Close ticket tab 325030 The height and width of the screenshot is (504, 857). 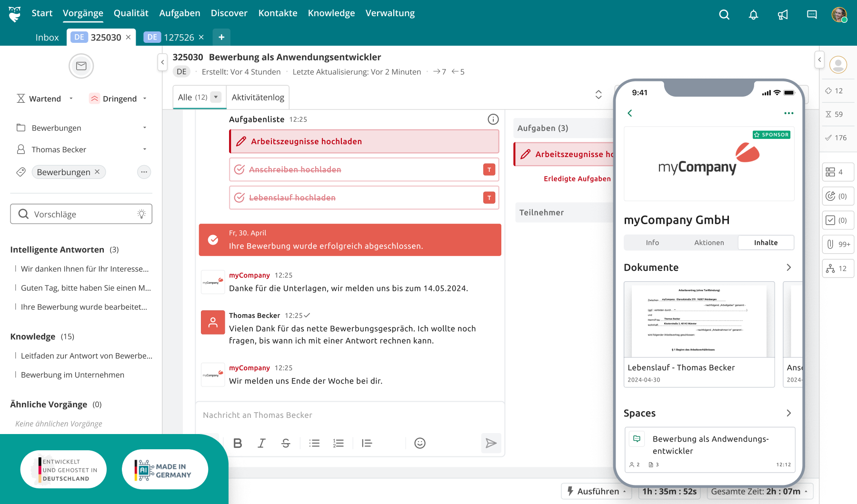(x=128, y=37)
